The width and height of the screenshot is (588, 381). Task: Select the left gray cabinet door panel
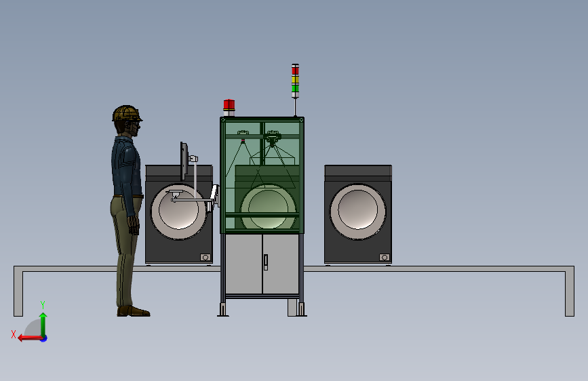(x=243, y=264)
